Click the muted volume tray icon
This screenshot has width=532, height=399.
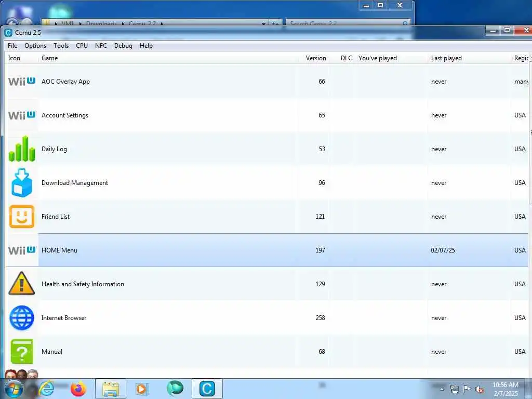pyautogui.click(x=480, y=390)
